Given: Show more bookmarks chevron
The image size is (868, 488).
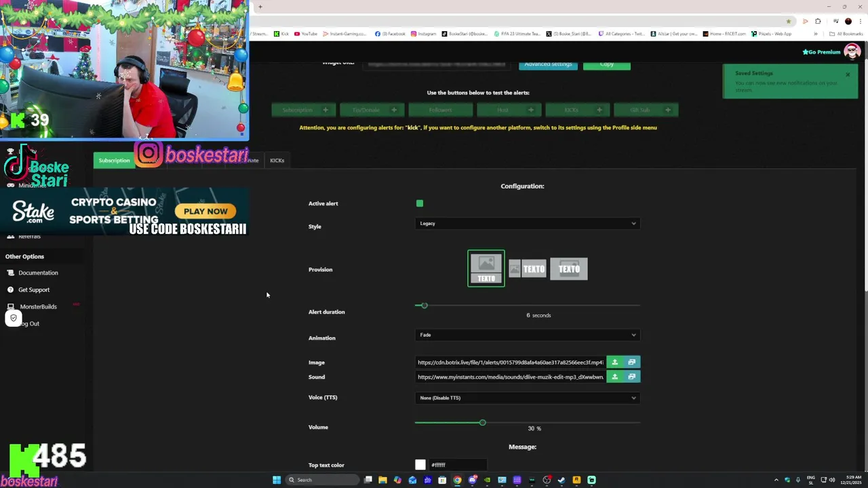Looking at the screenshot, I should (x=814, y=33).
